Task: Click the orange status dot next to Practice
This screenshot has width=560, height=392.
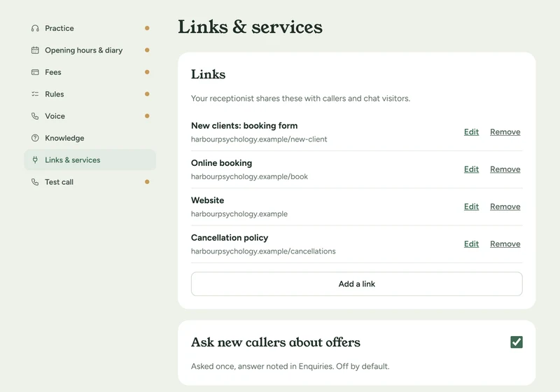Action: point(147,28)
